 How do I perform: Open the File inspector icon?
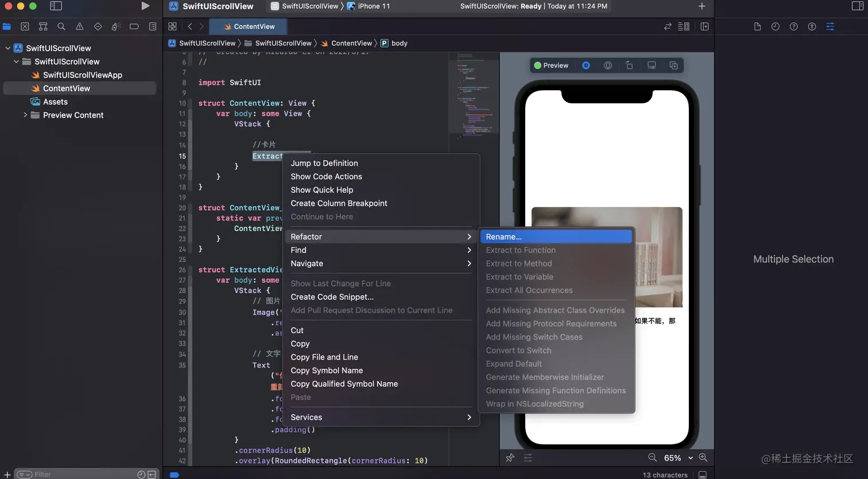click(757, 26)
